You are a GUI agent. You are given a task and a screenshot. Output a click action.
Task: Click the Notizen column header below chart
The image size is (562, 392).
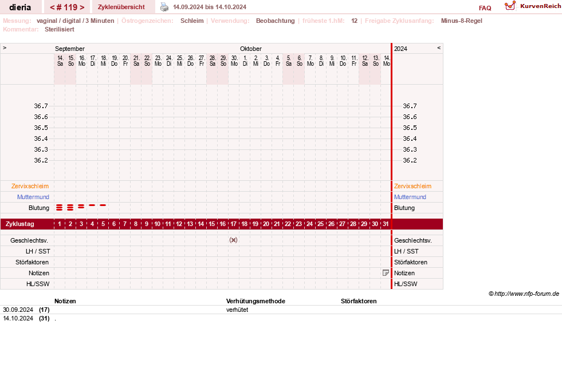(65, 301)
